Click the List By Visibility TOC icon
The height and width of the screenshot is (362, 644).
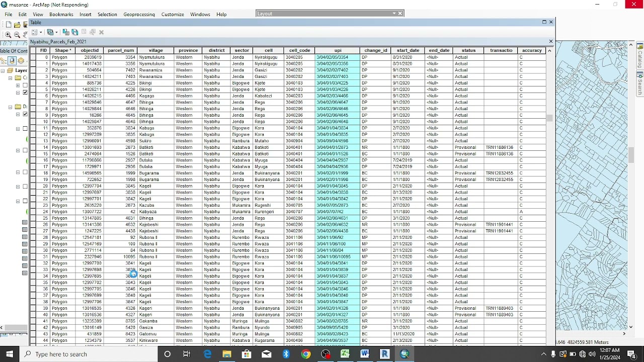(22, 61)
